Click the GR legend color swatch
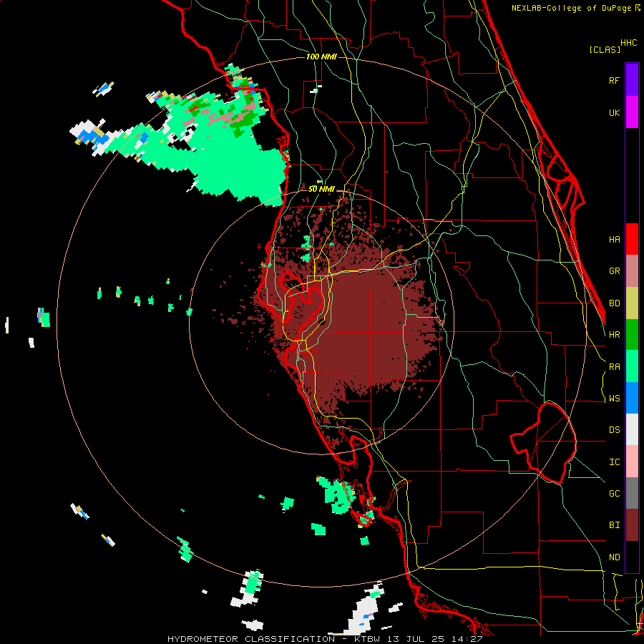The image size is (644, 644). click(632, 271)
